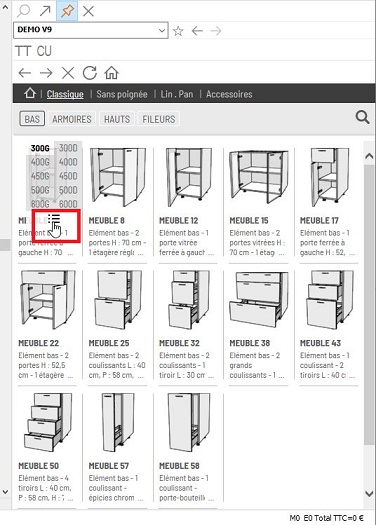Select the HAUTS category button
The width and height of the screenshot is (376, 525).
coord(117,119)
